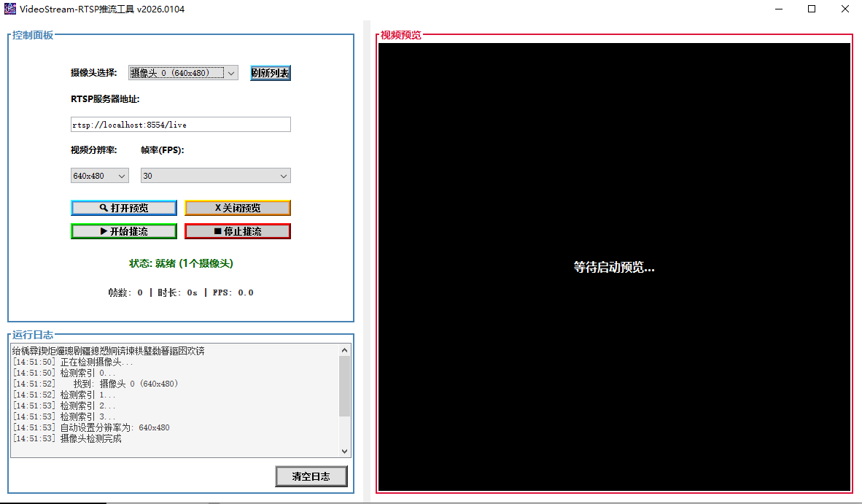This screenshot has width=862, height=504.
Task: Start streaming with 开始推流 button
Action: pyautogui.click(x=124, y=231)
